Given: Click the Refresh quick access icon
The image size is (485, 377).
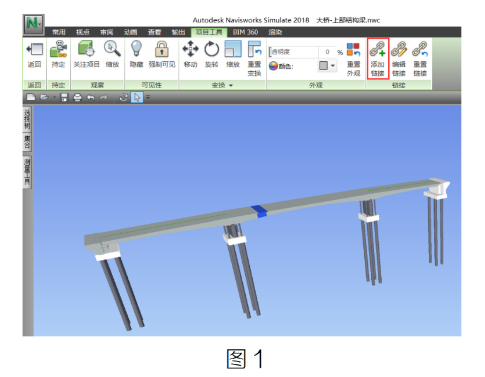Looking at the screenshot, I should coord(123,97).
